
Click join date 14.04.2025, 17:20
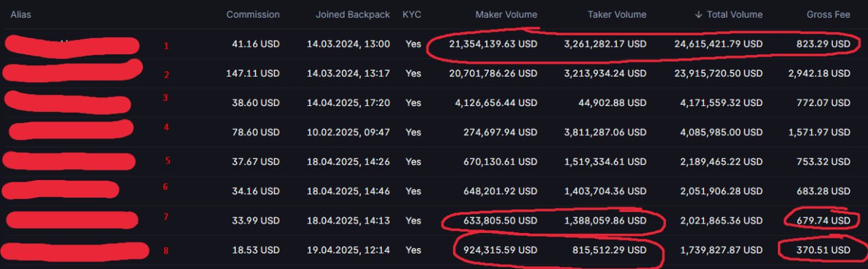(x=349, y=103)
